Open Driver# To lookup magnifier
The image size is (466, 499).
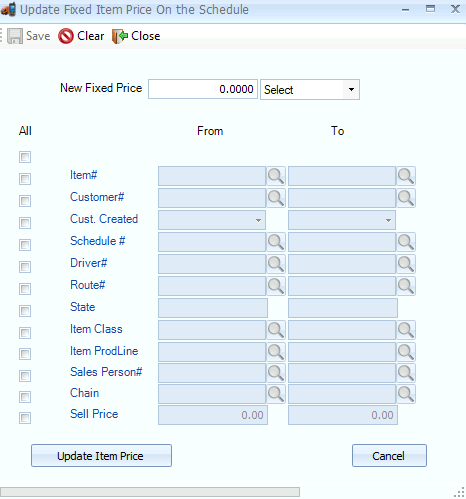pos(406,264)
